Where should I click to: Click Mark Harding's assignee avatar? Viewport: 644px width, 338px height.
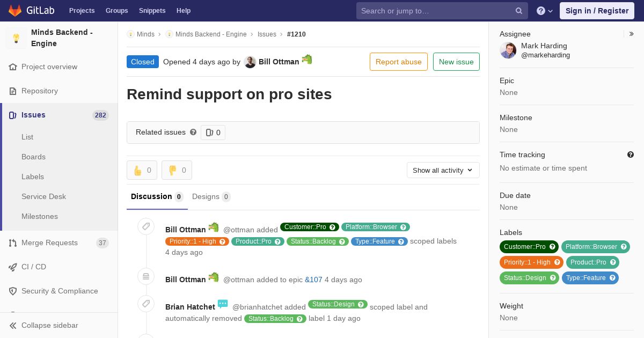(508, 50)
